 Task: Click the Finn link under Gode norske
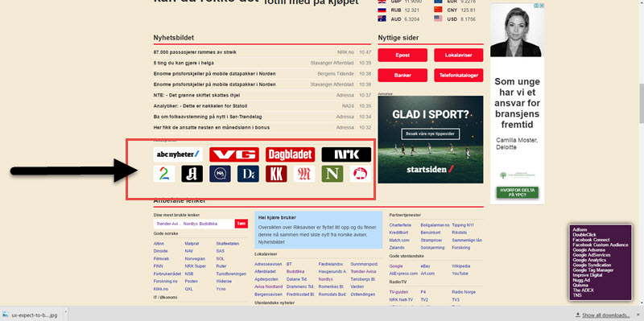click(x=158, y=266)
